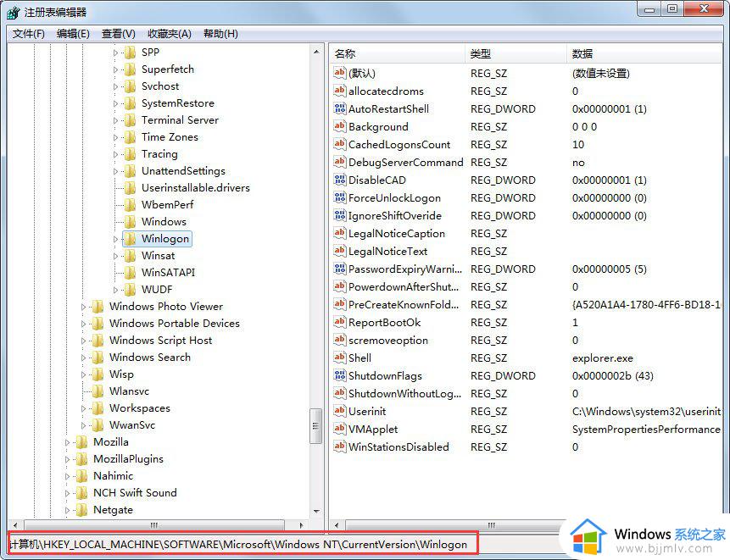730x560 pixels.
Task: Click the Registry Editor title bar icon
Action: click(14, 13)
